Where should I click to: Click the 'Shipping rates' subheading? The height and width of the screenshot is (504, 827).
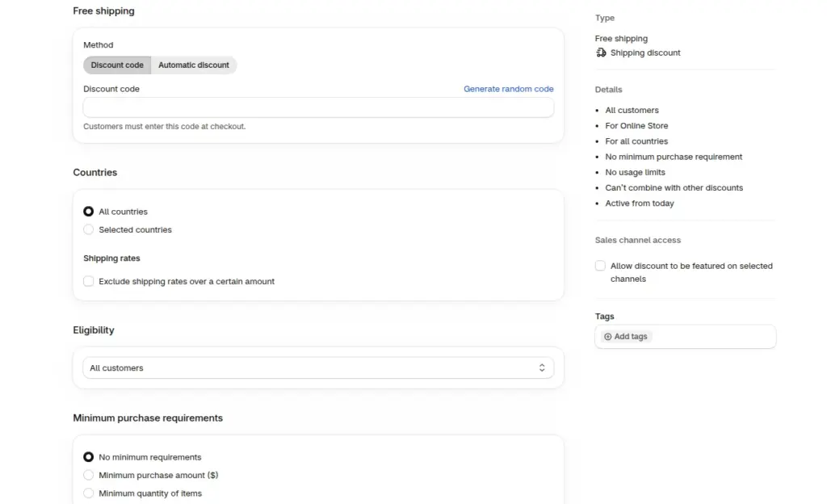(111, 258)
